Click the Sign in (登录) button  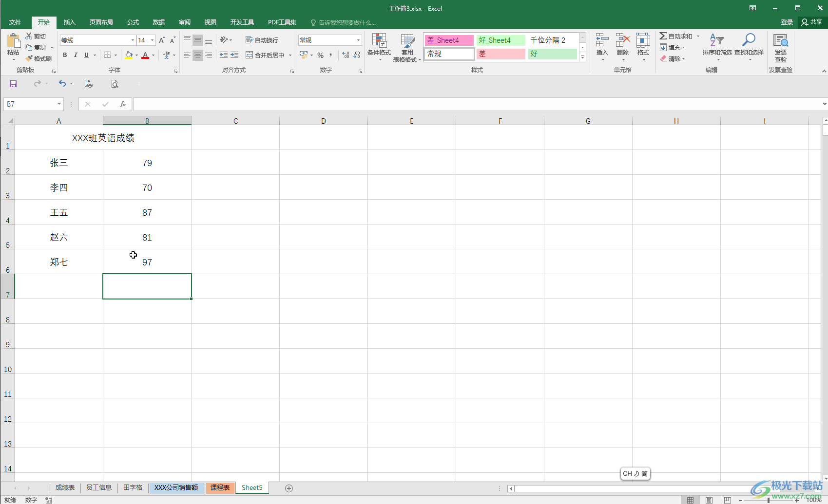click(787, 22)
